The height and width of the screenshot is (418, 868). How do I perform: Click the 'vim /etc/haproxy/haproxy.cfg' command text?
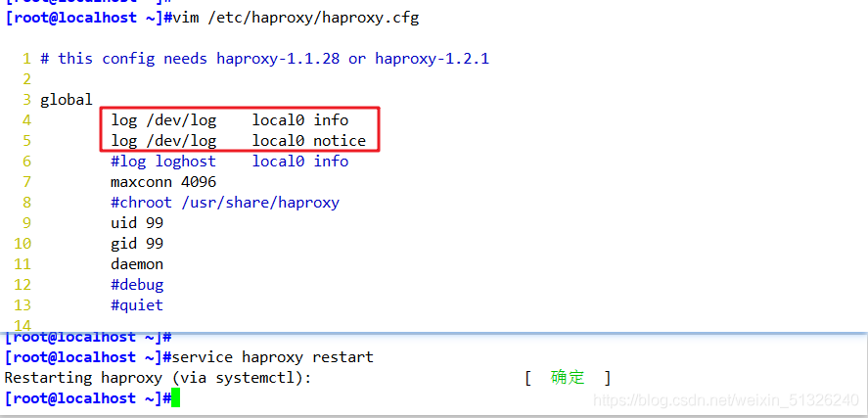(x=297, y=19)
